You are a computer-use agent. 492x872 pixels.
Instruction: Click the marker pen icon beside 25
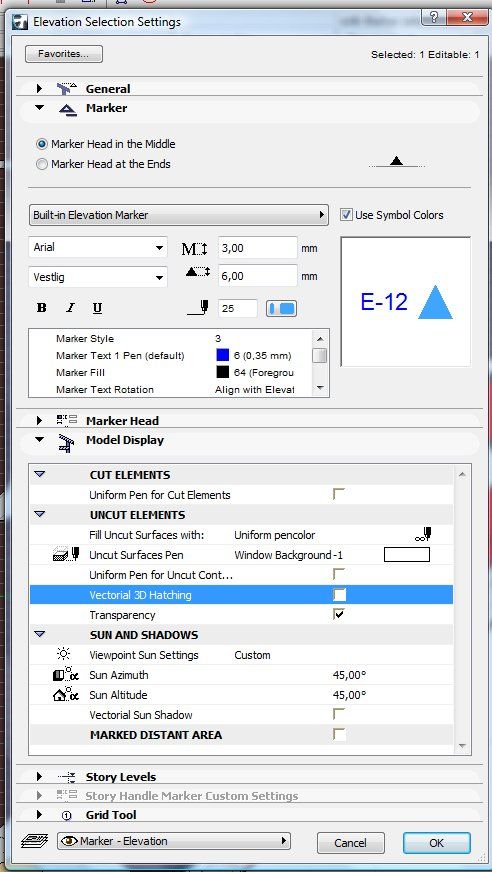198,308
